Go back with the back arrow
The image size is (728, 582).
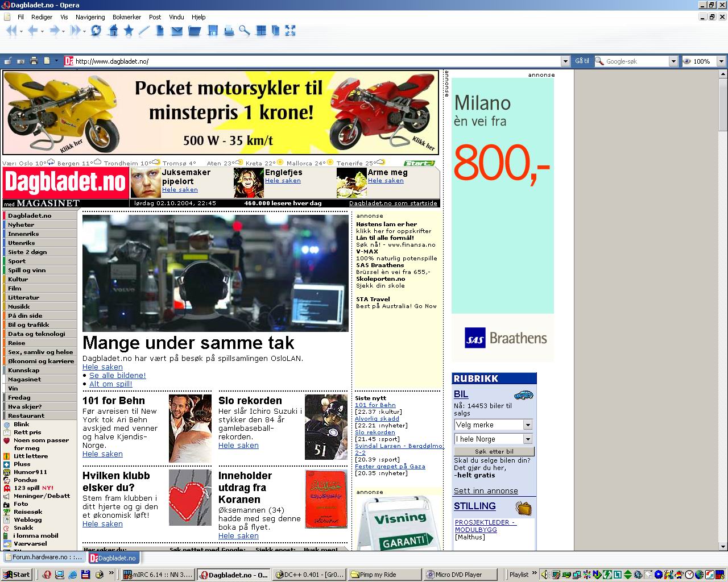(33, 31)
